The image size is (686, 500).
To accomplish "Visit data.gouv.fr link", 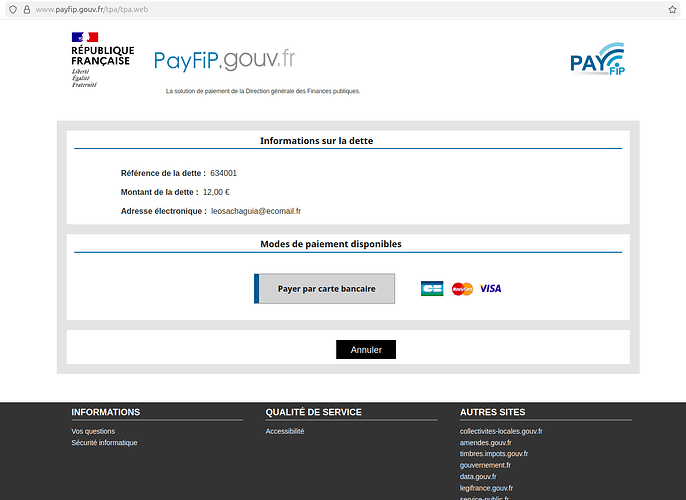I will [478, 477].
